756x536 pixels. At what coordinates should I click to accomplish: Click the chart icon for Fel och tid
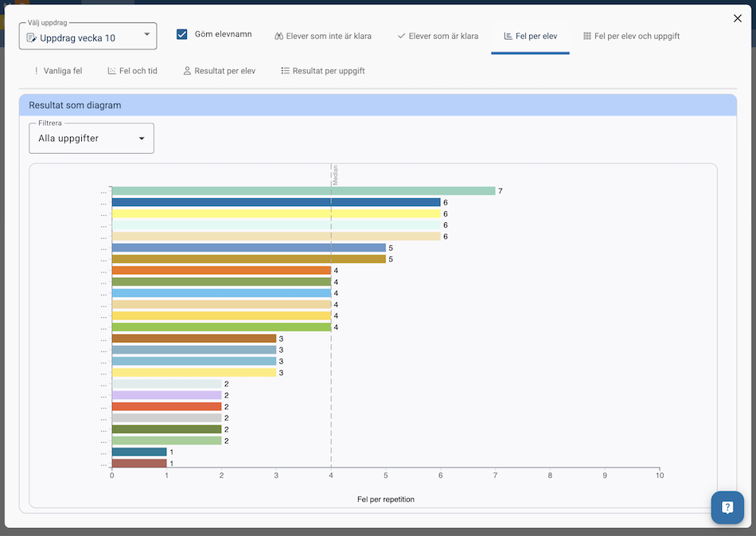[112, 72]
